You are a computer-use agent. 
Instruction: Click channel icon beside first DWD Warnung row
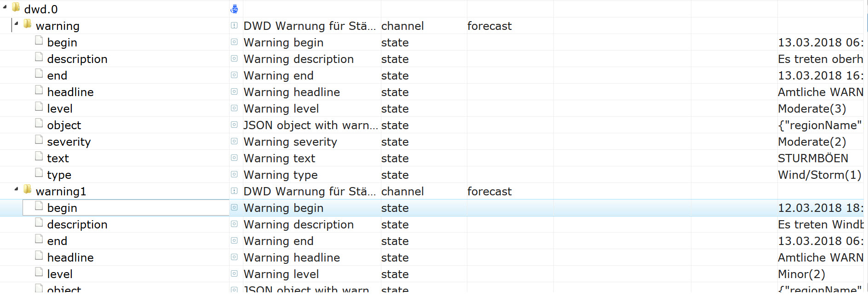coord(234,26)
